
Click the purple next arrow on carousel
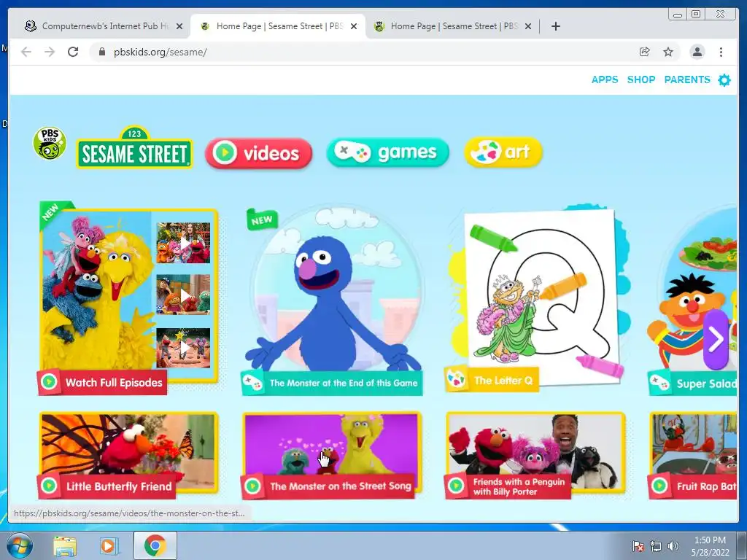pos(716,339)
